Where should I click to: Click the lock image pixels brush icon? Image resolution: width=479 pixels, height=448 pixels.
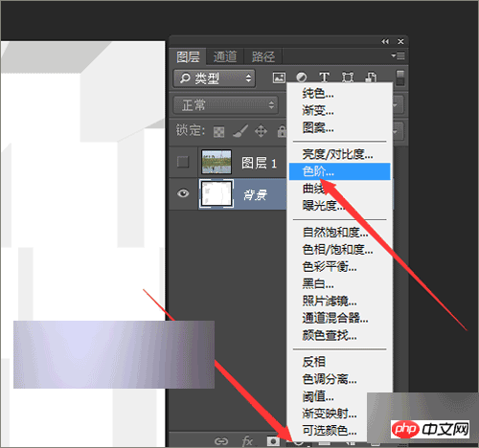(240, 131)
